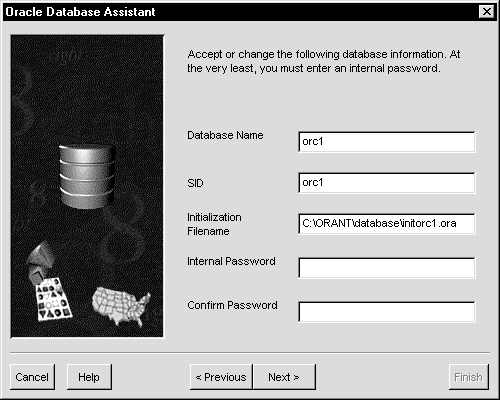Click the instruction text about internal password
Viewport: 500px width, 400px height.
click(324, 61)
